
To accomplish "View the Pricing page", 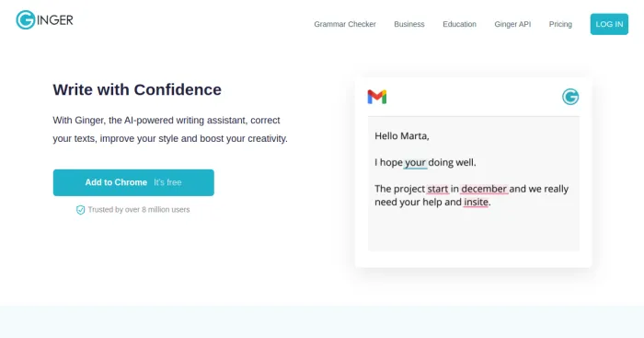I will coord(560,24).
